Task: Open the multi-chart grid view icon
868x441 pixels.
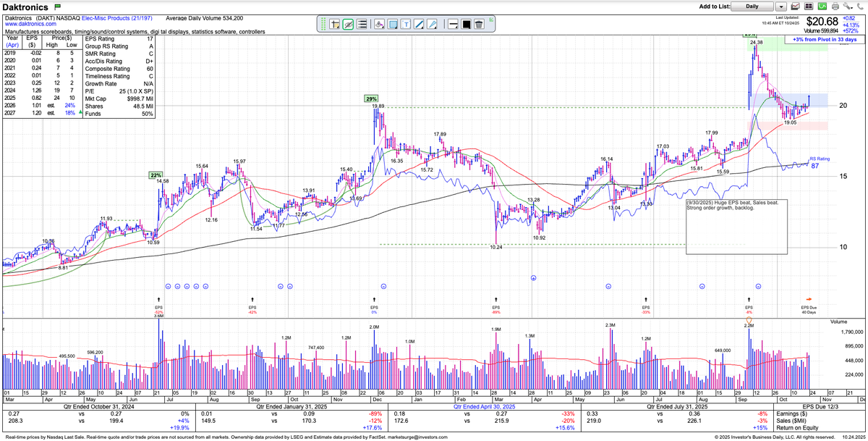Action: (x=809, y=7)
